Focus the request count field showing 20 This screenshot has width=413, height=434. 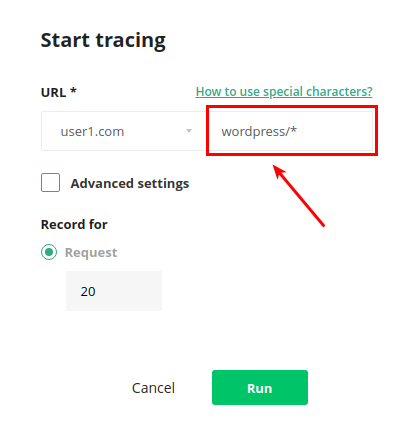point(114,291)
